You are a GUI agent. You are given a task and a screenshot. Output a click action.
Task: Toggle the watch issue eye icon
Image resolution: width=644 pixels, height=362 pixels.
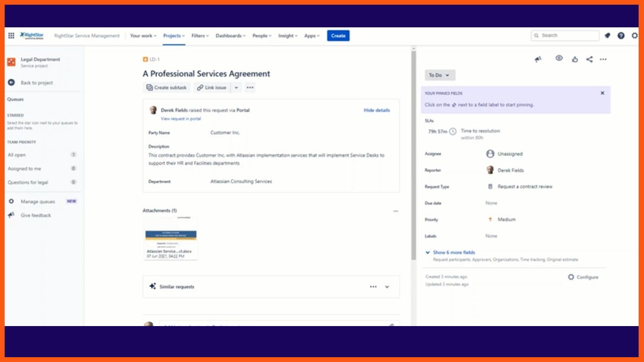point(559,58)
